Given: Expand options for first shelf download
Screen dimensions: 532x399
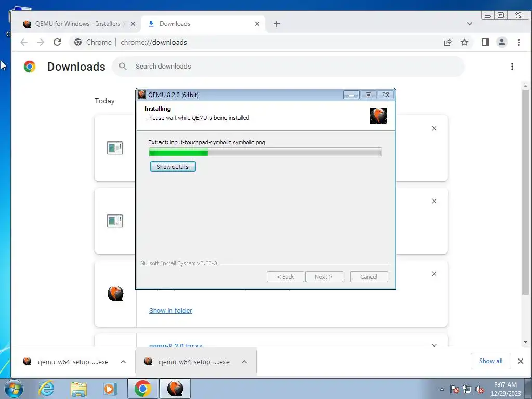Looking at the screenshot, I should click(123, 362).
